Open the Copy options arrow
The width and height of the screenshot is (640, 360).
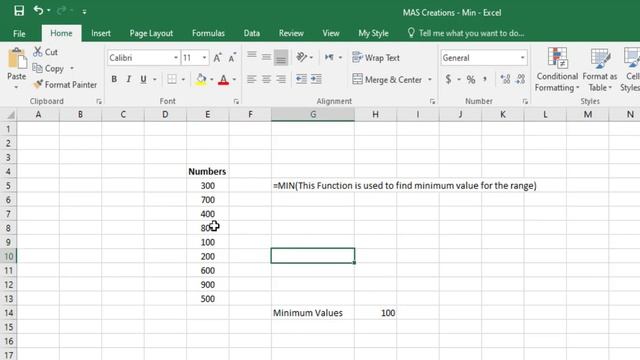pyautogui.click(x=72, y=68)
